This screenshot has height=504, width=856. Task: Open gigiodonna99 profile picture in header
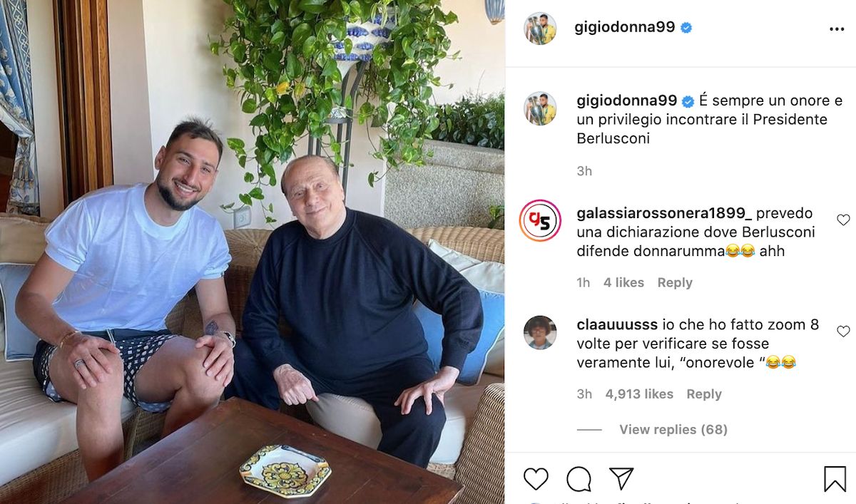coord(540,29)
